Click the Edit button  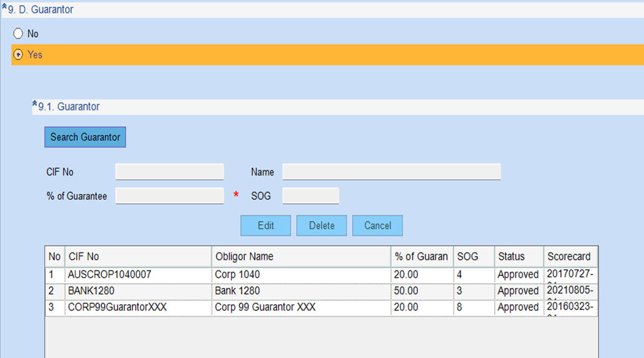click(265, 226)
